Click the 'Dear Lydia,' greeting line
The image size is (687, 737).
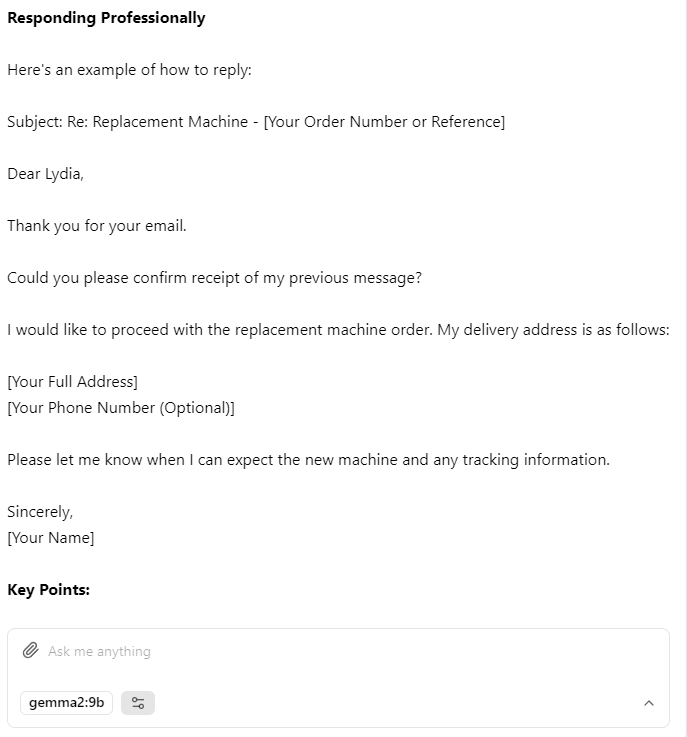pyautogui.click(x=45, y=174)
